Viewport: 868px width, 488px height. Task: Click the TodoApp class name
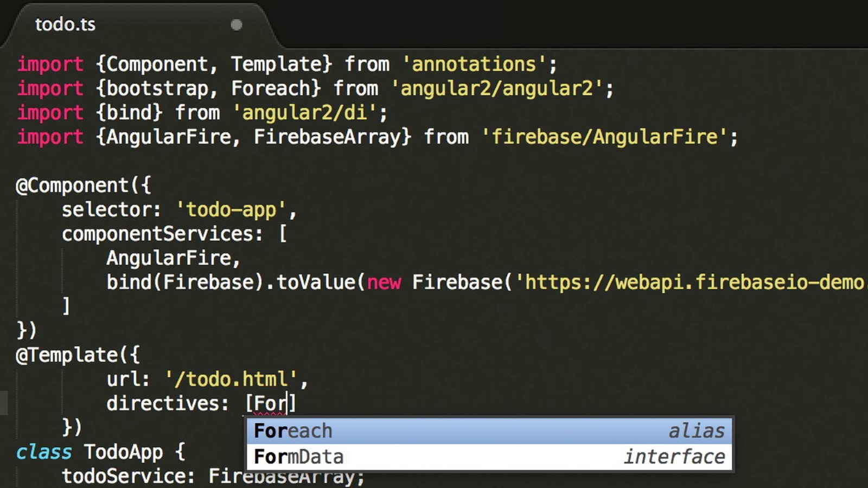123,452
